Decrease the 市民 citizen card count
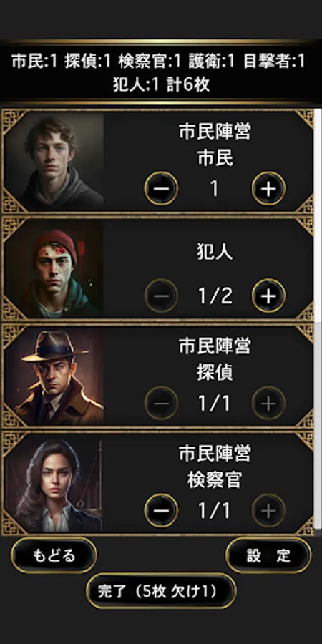This screenshot has height=644, width=322. (x=161, y=188)
